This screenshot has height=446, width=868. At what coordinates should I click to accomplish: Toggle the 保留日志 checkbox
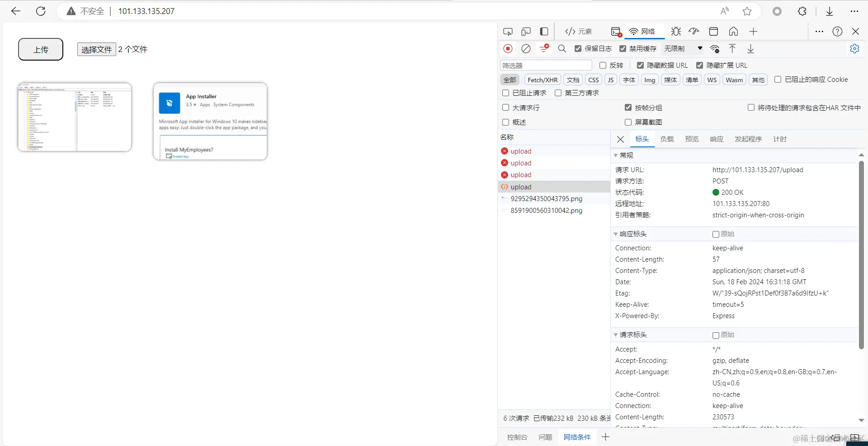click(x=578, y=48)
